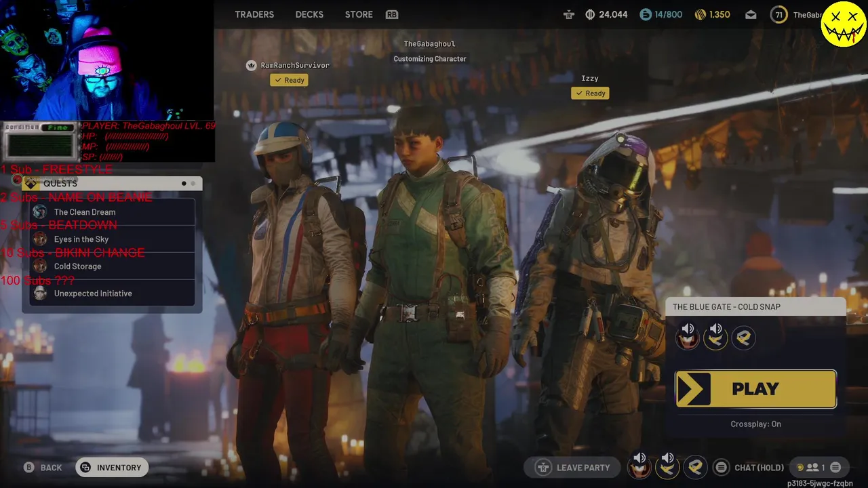This screenshot has width=868, height=488.
Task: Open The Clean Dream quest
Action: point(113,212)
